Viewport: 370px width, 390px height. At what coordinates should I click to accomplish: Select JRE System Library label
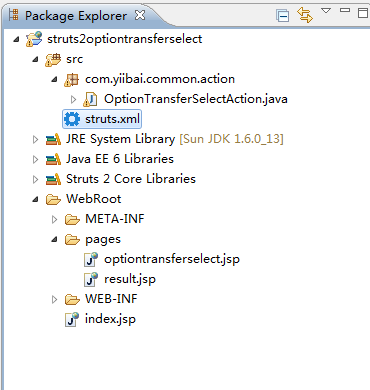(120, 139)
